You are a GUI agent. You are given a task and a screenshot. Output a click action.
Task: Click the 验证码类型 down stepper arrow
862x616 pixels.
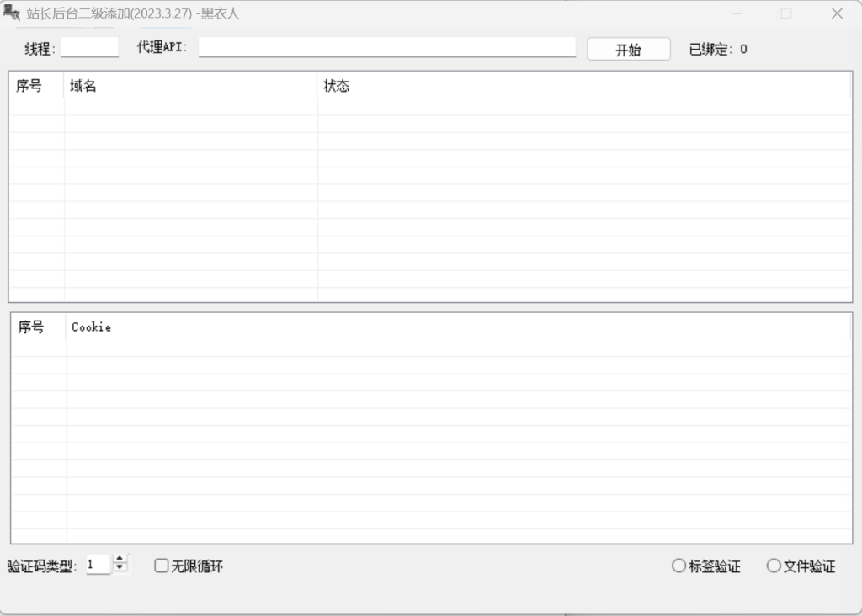[x=119, y=568]
